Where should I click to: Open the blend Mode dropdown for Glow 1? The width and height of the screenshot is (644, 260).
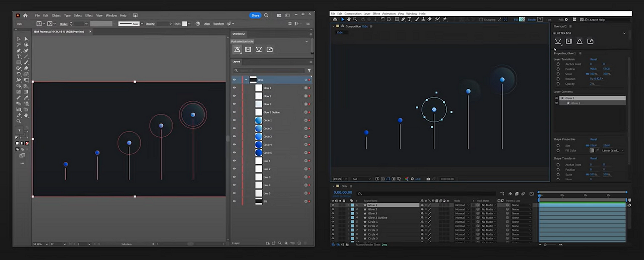pos(462,205)
